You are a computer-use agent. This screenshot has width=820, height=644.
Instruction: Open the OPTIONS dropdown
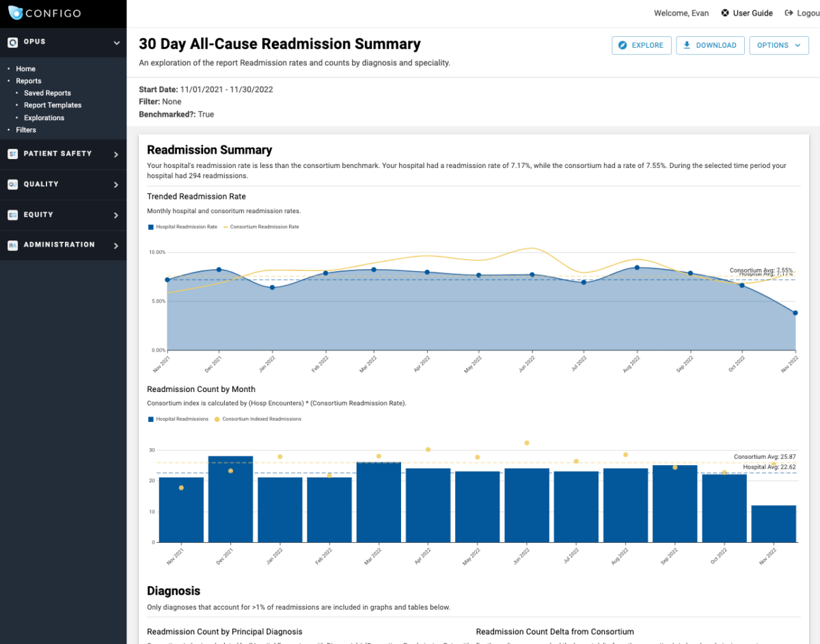tap(779, 45)
